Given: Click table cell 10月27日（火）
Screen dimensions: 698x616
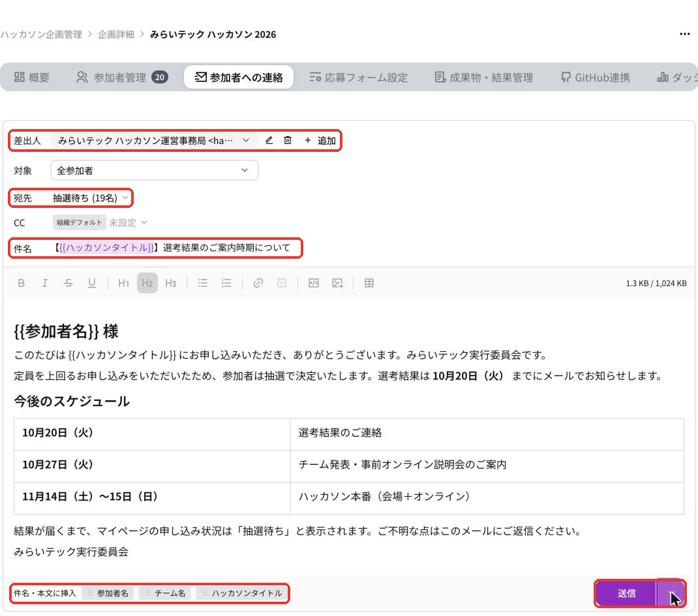Looking at the screenshot, I should pos(152,466).
